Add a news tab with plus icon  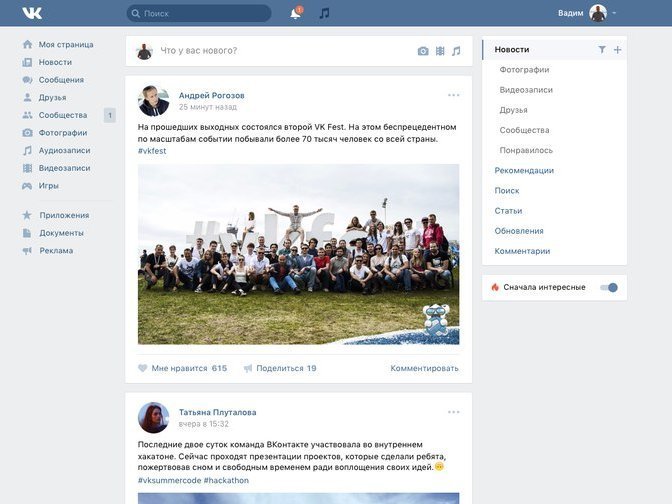[x=617, y=49]
